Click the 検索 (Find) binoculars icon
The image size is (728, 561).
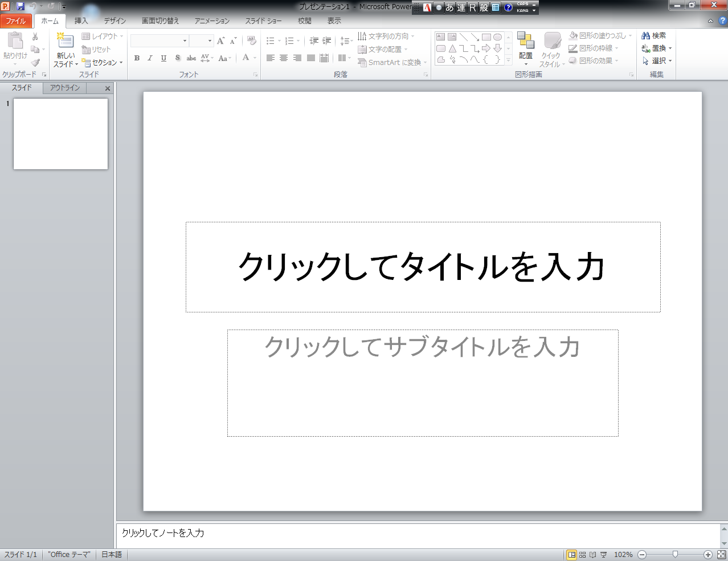(x=646, y=36)
